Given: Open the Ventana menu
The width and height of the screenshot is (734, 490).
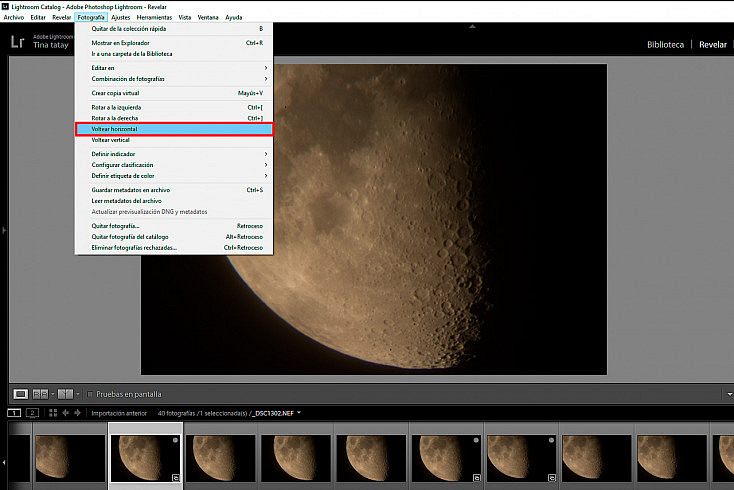Looking at the screenshot, I should (208, 17).
